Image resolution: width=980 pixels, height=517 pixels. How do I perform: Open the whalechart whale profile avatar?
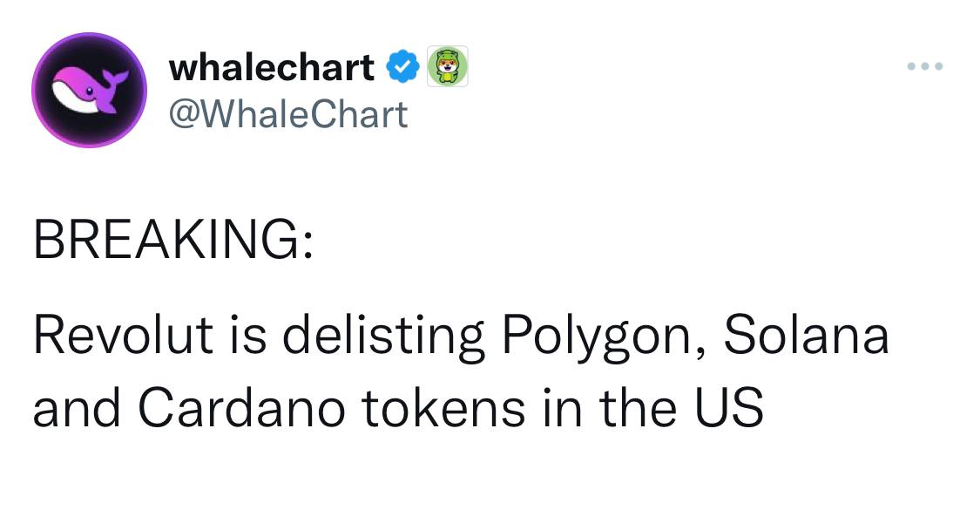tap(89, 90)
